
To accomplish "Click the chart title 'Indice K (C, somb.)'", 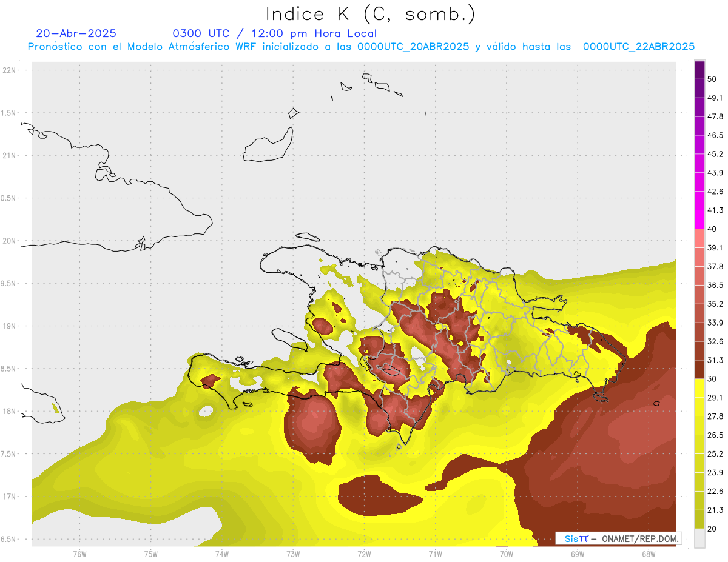I will pyautogui.click(x=371, y=15).
